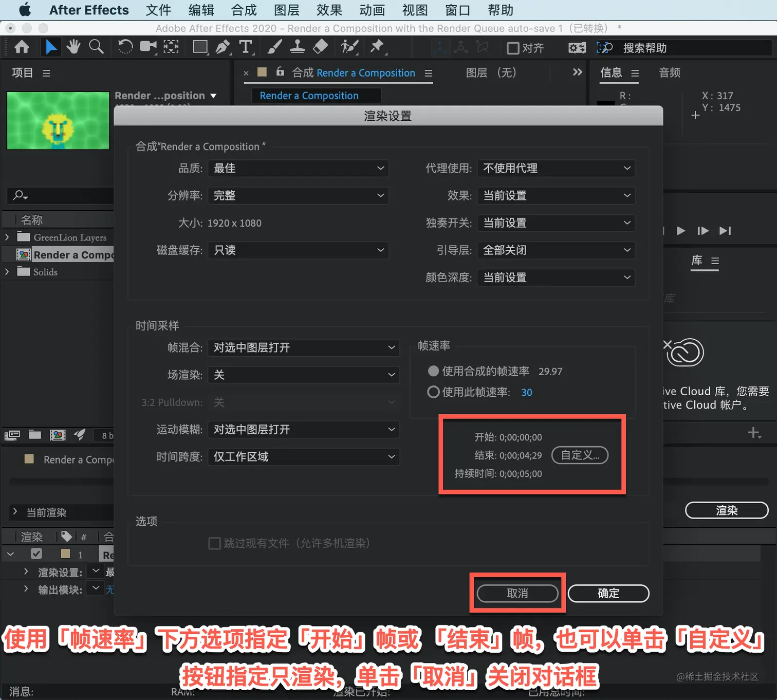Open the 分辨率 resolution dropdown
This screenshot has width=777, height=700.
[x=298, y=195]
